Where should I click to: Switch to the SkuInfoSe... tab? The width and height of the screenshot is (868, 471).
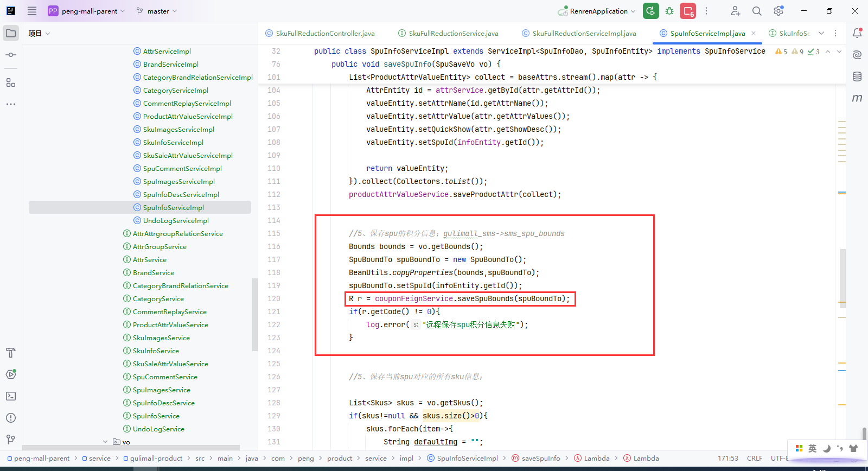[789, 33]
